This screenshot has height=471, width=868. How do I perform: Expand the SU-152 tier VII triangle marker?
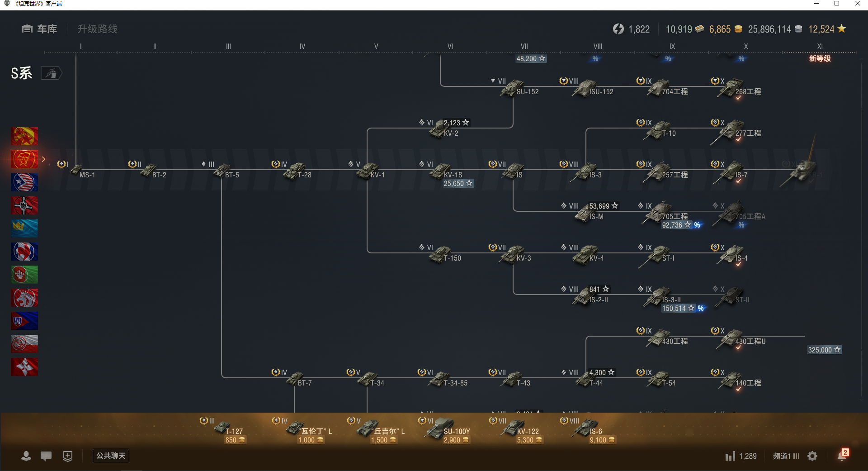point(493,81)
